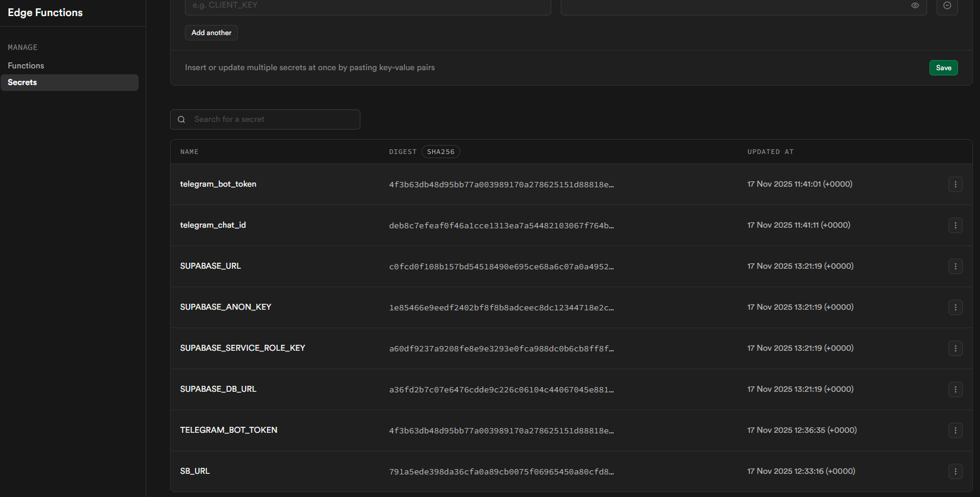Click digest in lowercase telegram_bot_token row
980x497 pixels.
pyautogui.click(x=501, y=185)
